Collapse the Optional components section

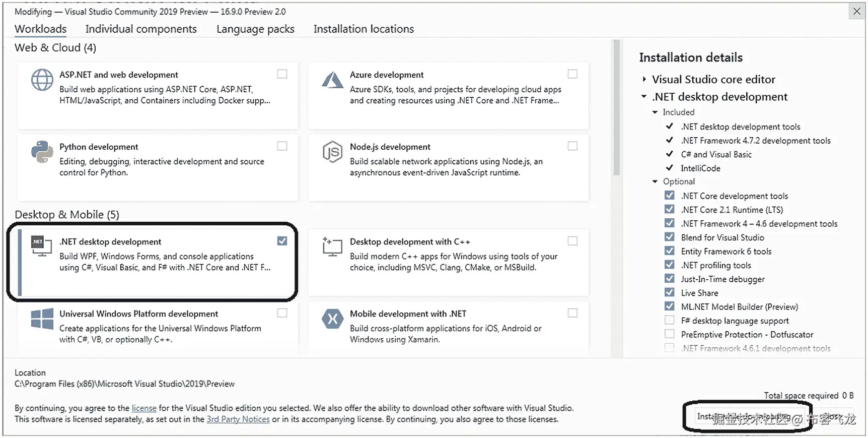655,181
